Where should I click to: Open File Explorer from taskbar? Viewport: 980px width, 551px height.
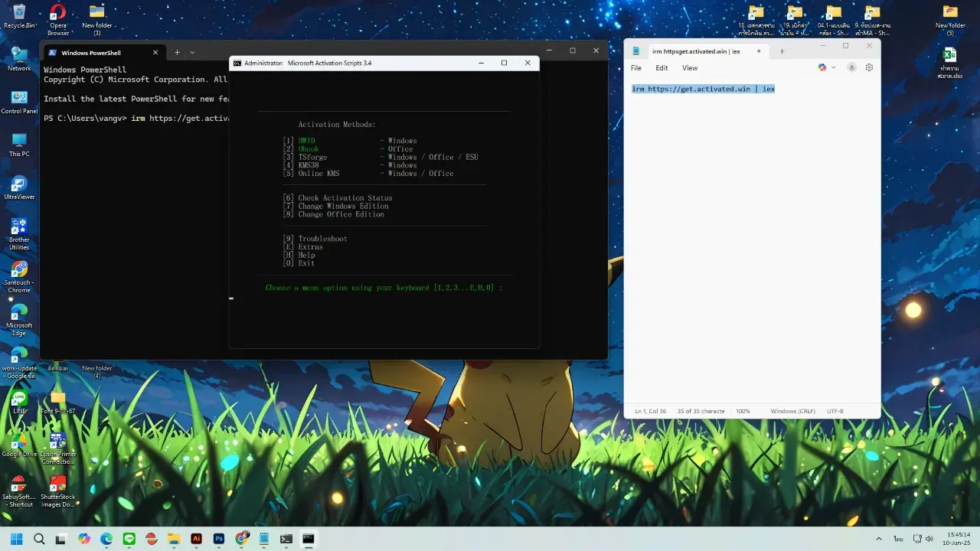point(174,539)
